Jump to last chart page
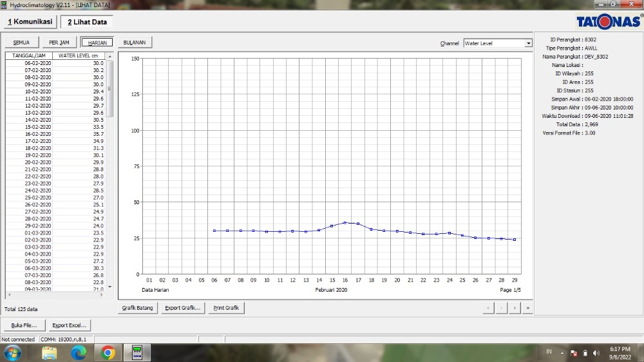Viewport: 644px width, 362px height. tap(528, 308)
